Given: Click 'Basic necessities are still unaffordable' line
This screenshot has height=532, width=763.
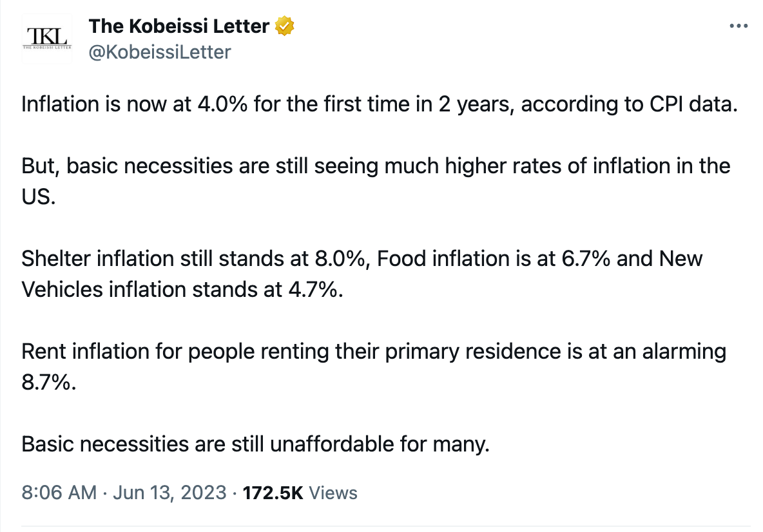Looking at the screenshot, I should [x=255, y=444].
